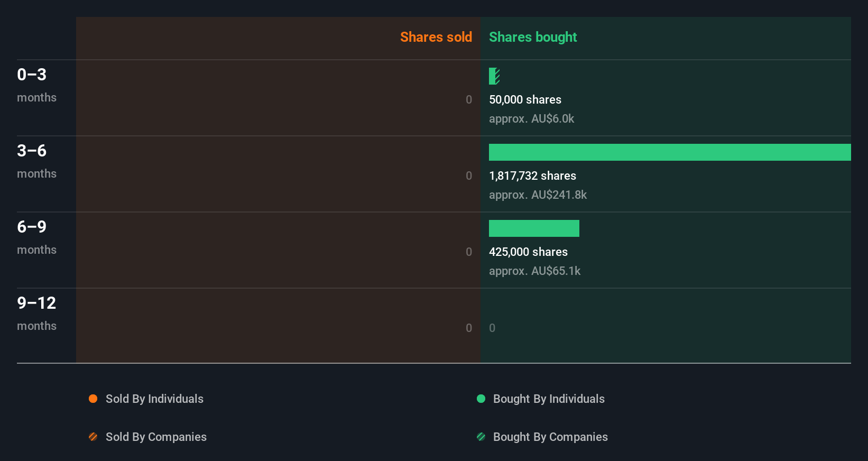Image resolution: width=868 pixels, height=461 pixels.
Task: Select the Shares bought header
Action: tap(532, 37)
